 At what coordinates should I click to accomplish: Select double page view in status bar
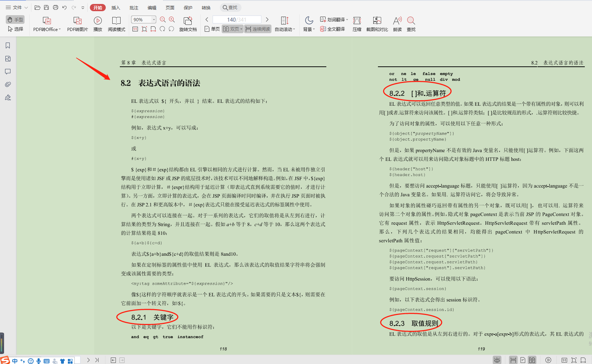[532, 360]
